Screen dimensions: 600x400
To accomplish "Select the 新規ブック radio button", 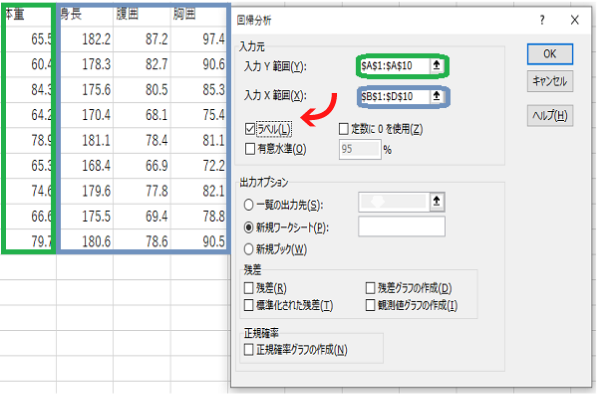I will [x=248, y=249].
